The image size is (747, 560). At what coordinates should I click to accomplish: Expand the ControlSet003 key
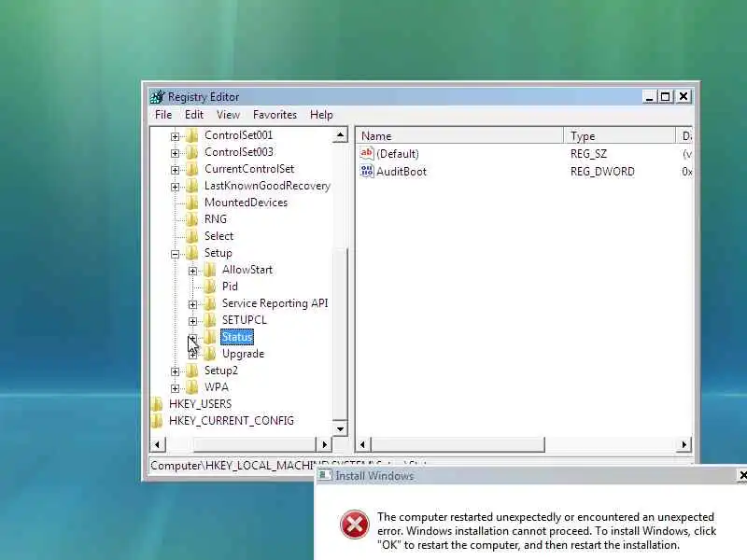175,153
